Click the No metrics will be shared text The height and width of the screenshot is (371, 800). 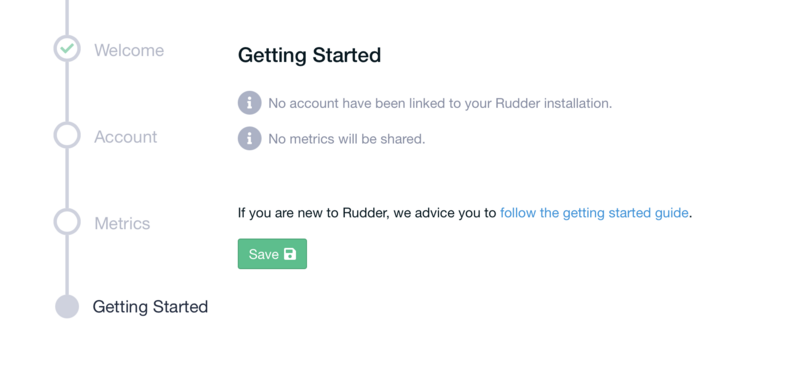346,139
